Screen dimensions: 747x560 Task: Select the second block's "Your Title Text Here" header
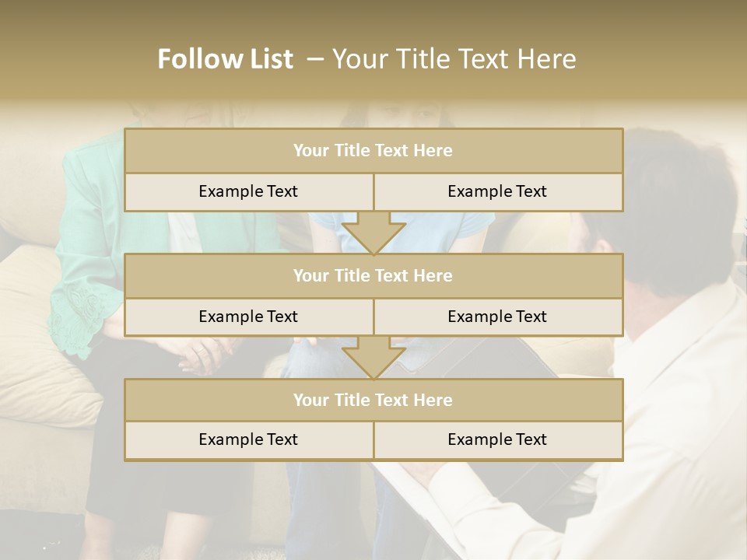click(373, 275)
